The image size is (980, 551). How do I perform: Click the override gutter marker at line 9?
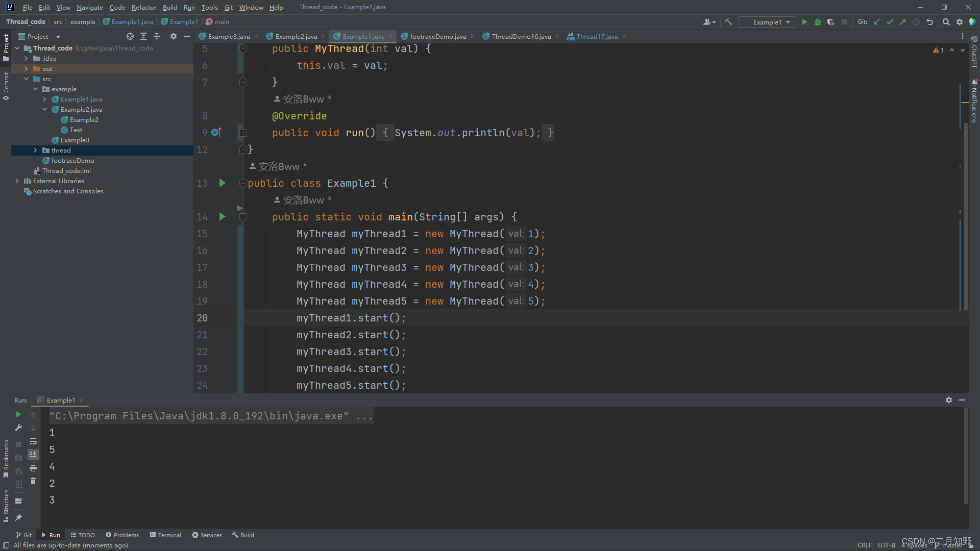tap(216, 133)
